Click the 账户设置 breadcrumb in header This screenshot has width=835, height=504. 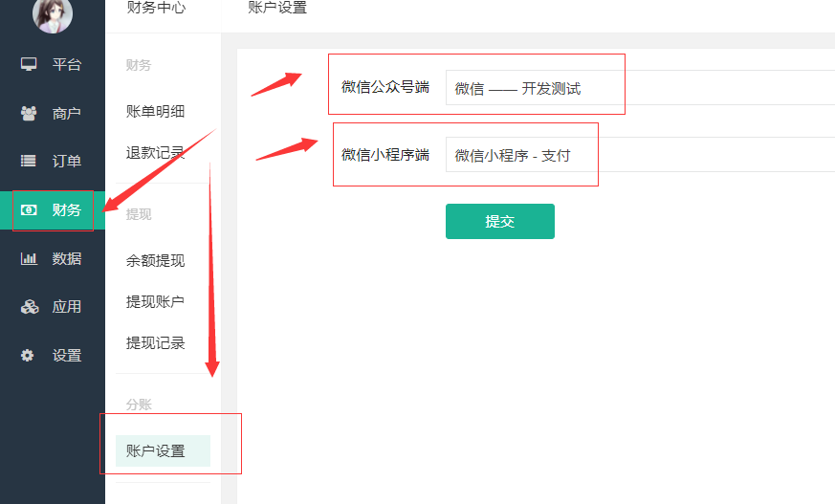coord(277,8)
